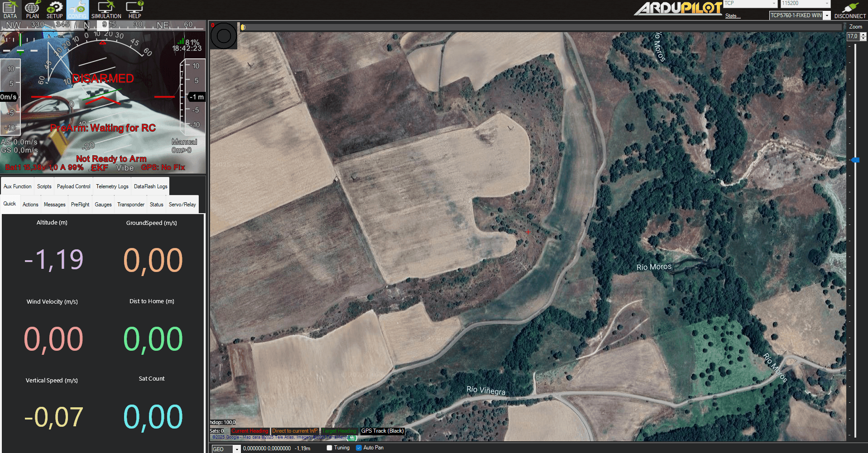This screenshot has width=868, height=453.
Task: Click the circular joystick icon on map
Action: click(224, 36)
